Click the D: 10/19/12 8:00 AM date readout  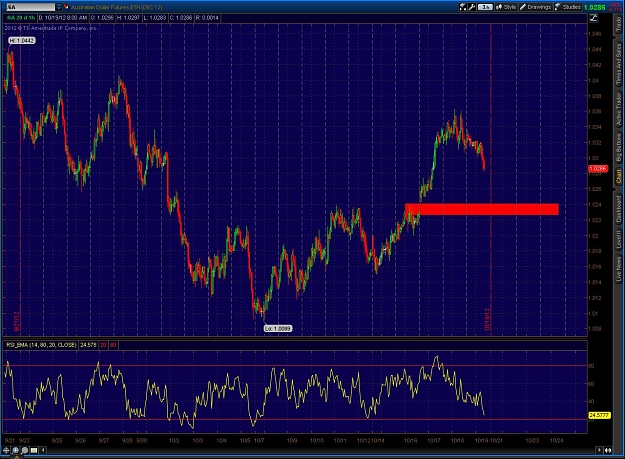click(x=63, y=18)
